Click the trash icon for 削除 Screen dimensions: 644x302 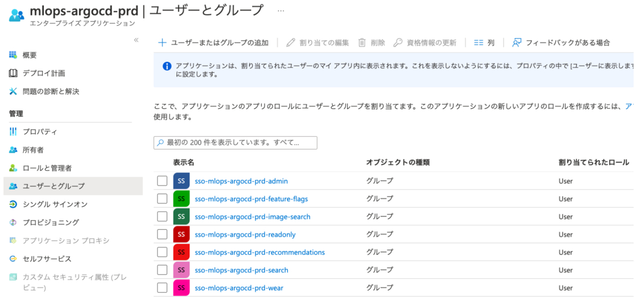click(362, 42)
